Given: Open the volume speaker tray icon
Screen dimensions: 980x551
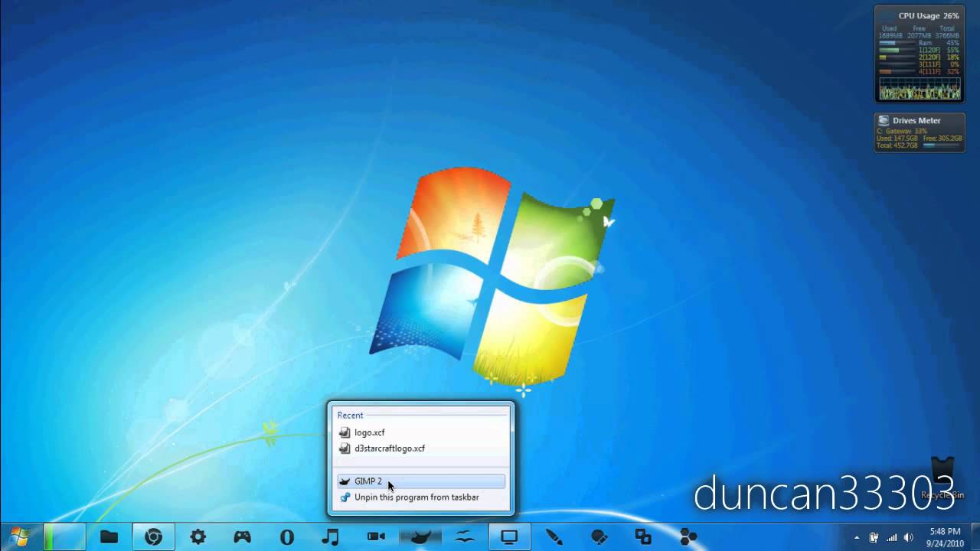Looking at the screenshot, I should tap(908, 537).
